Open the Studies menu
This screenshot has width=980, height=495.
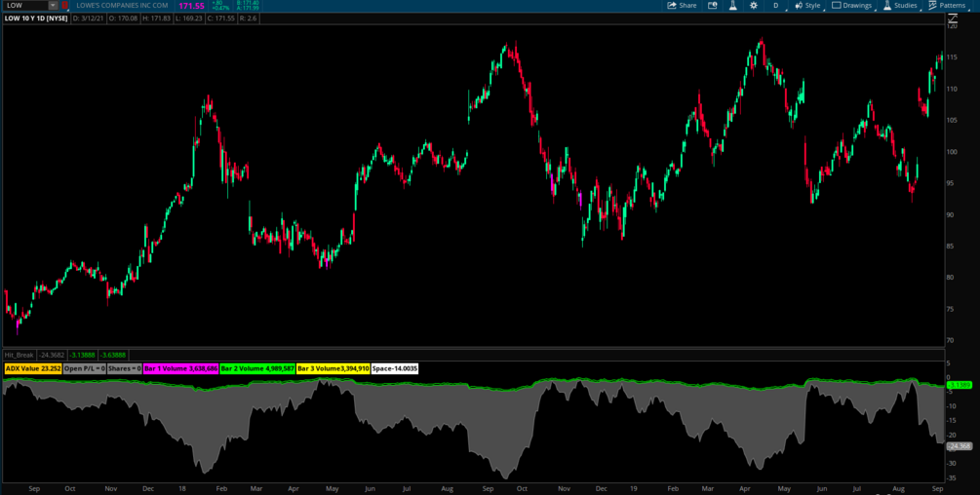[x=900, y=5]
